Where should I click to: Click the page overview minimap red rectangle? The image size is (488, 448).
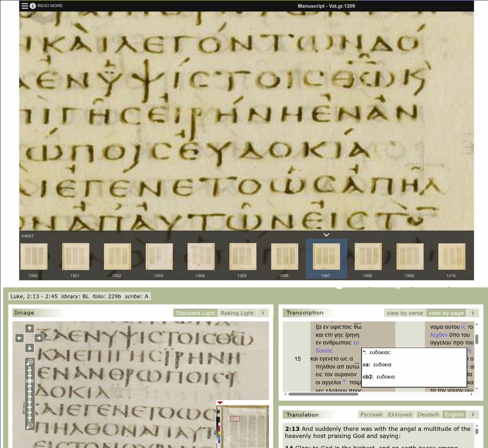235,419
